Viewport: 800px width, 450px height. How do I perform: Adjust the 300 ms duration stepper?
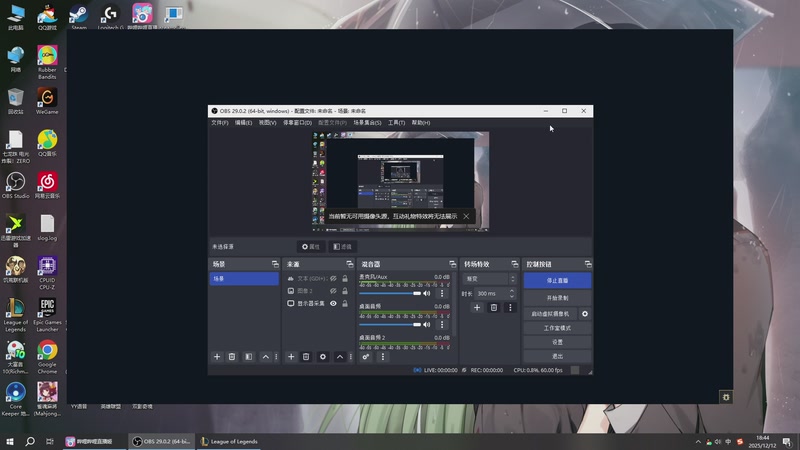512,293
